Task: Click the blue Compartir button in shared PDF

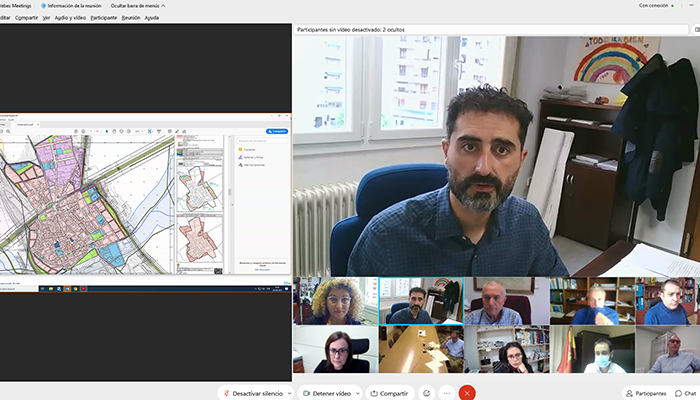Action: click(x=277, y=131)
